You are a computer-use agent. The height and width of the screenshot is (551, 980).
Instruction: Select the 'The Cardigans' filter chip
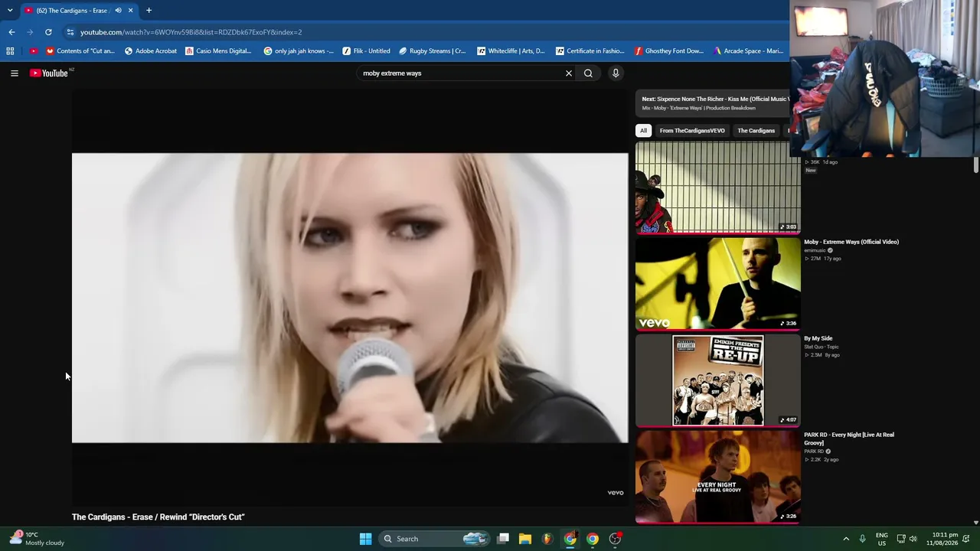[x=756, y=131]
